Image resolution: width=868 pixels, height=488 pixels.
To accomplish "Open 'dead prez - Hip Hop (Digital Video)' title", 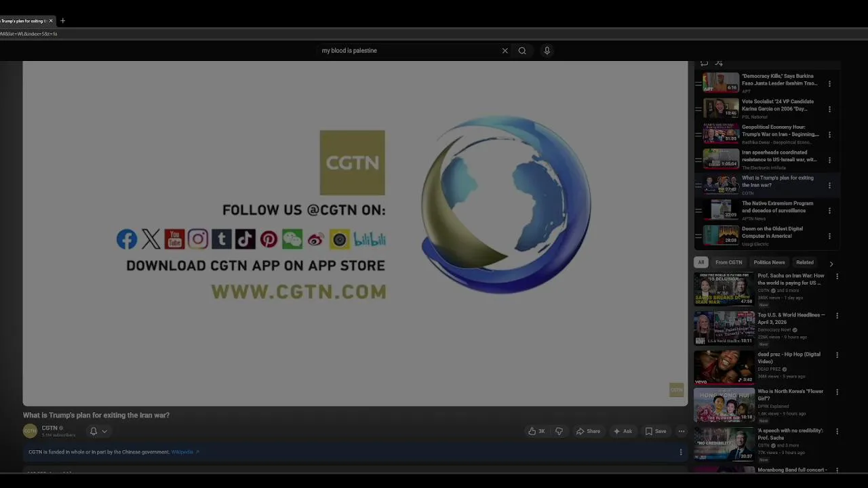I will (789, 358).
